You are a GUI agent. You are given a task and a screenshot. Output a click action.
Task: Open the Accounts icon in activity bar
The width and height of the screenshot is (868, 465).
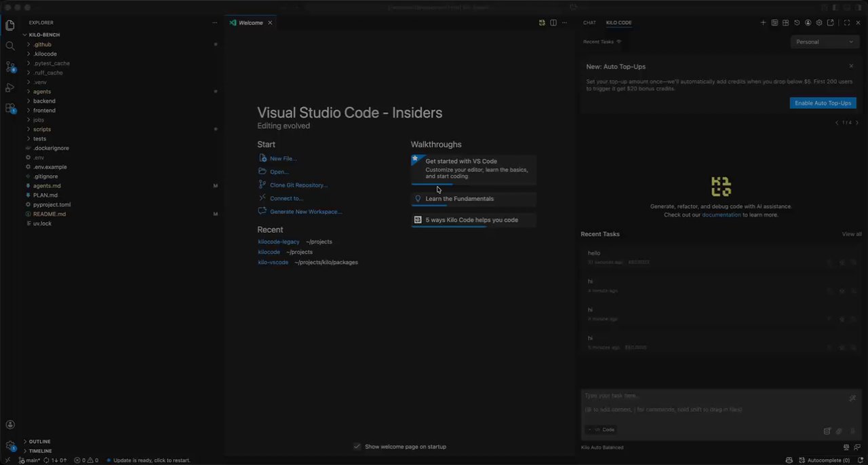pos(10,425)
